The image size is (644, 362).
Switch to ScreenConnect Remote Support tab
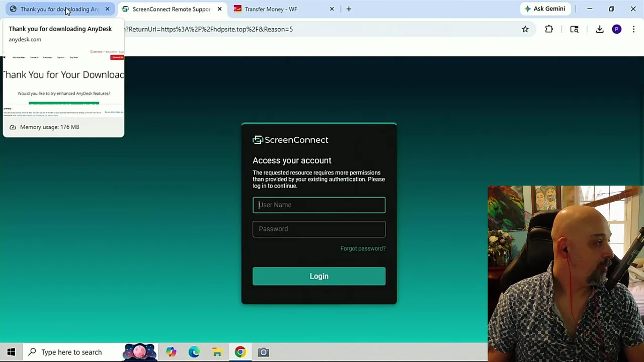pos(171,9)
